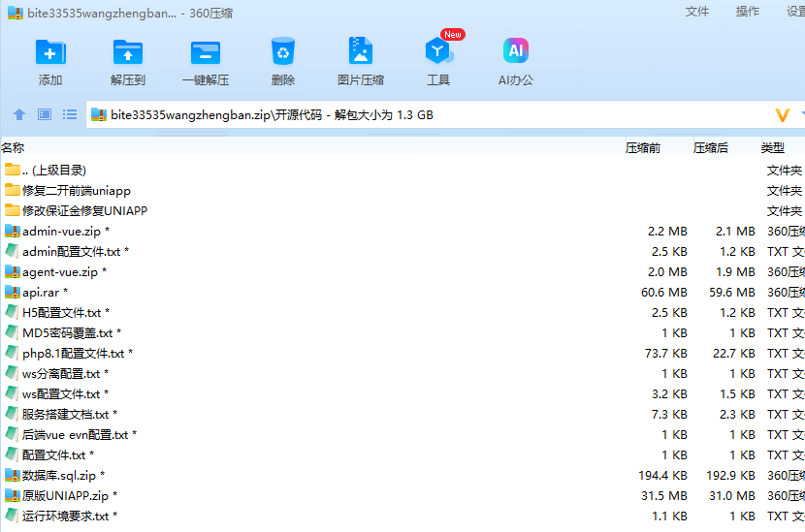Click the 73.7 KB size of php8.1配置文件.txt
This screenshot has height=532, width=805.
[666, 354]
